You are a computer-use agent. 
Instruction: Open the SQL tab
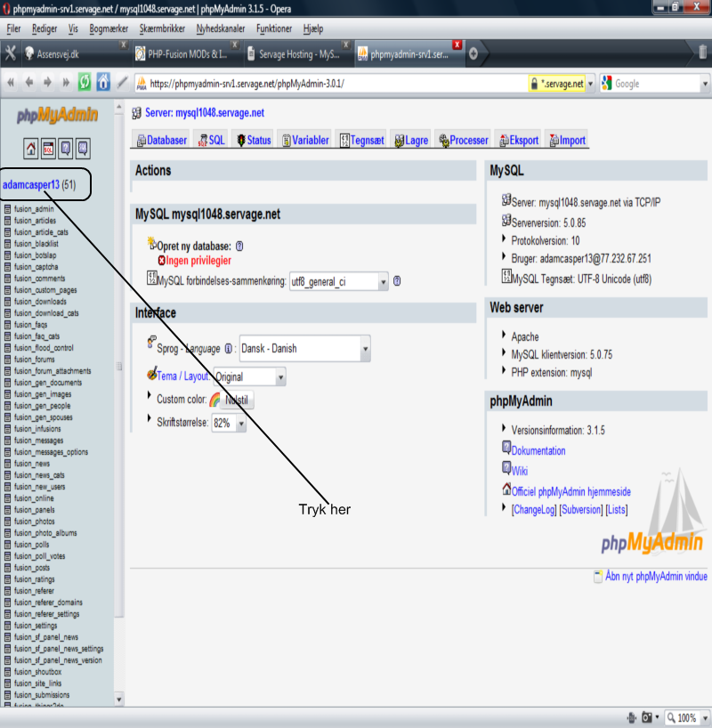click(211, 140)
